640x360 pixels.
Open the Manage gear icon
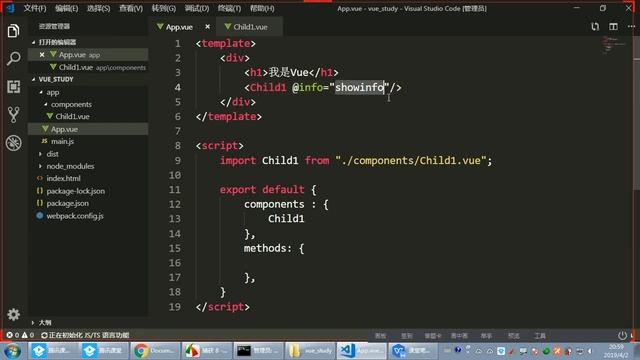click(x=13, y=314)
